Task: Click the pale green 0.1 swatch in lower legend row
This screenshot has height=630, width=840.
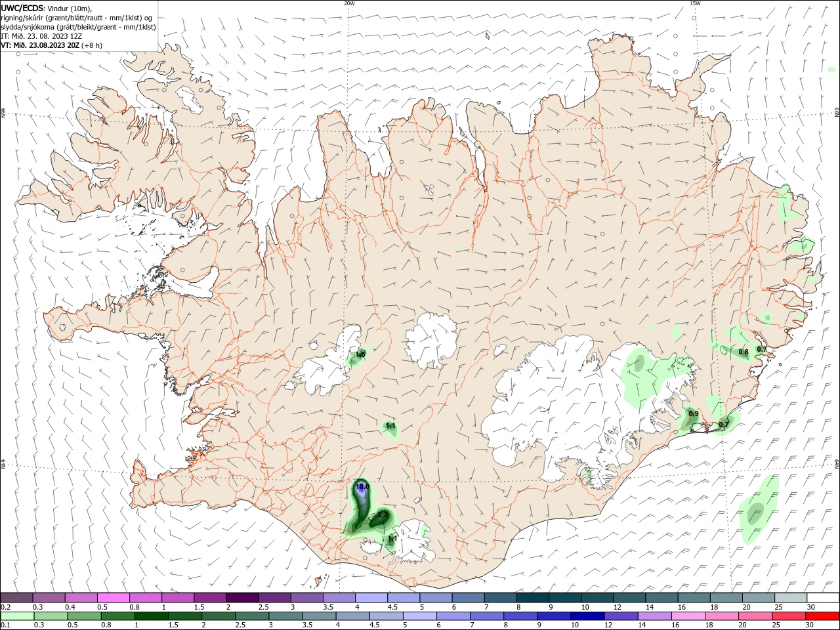Action: pyautogui.click(x=16, y=616)
